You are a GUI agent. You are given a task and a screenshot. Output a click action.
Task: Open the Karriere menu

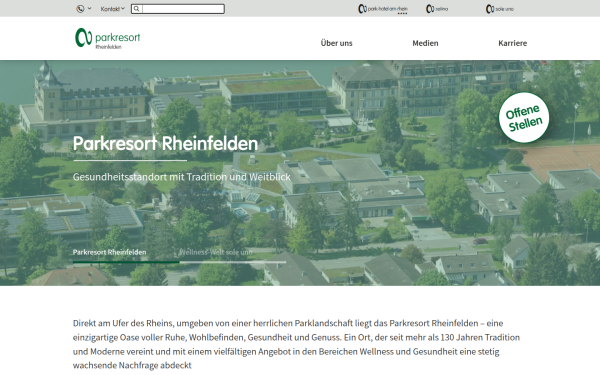tap(512, 43)
